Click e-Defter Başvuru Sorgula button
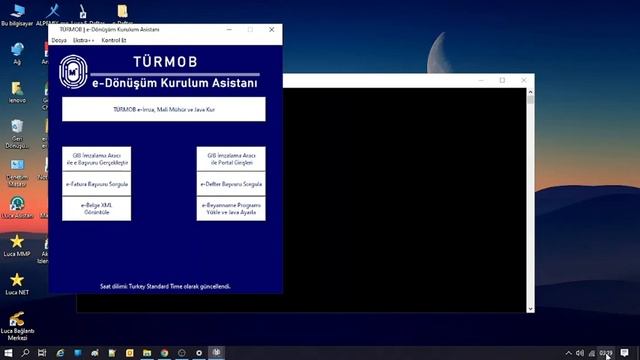The image size is (640, 360). tap(231, 184)
